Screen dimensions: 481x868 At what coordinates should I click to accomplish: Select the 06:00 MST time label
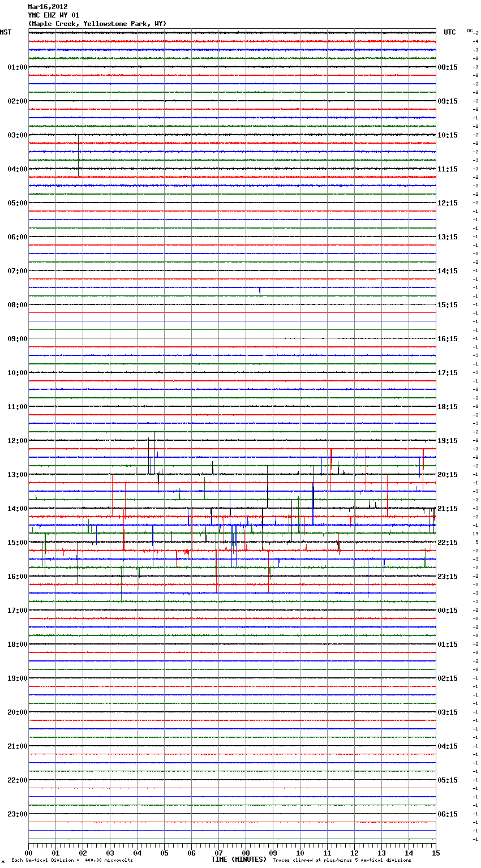[x=17, y=237]
